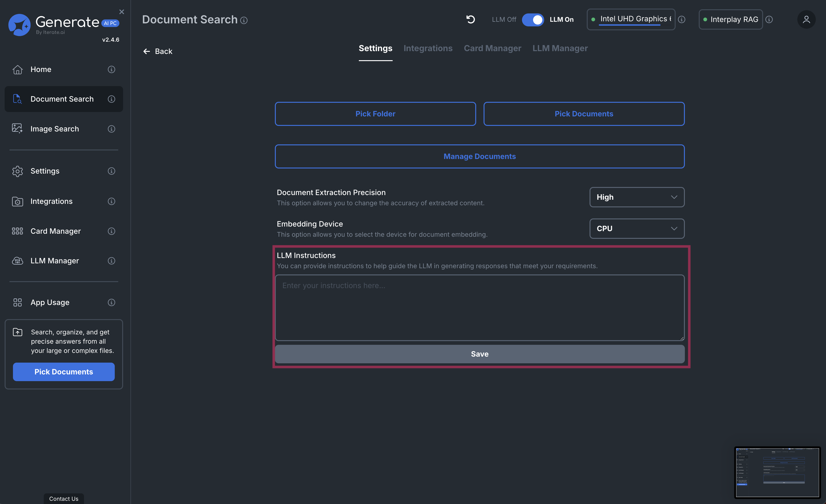The height and width of the screenshot is (504, 826).
Task: Click the AI PC badge
Action: tap(110, 23)
